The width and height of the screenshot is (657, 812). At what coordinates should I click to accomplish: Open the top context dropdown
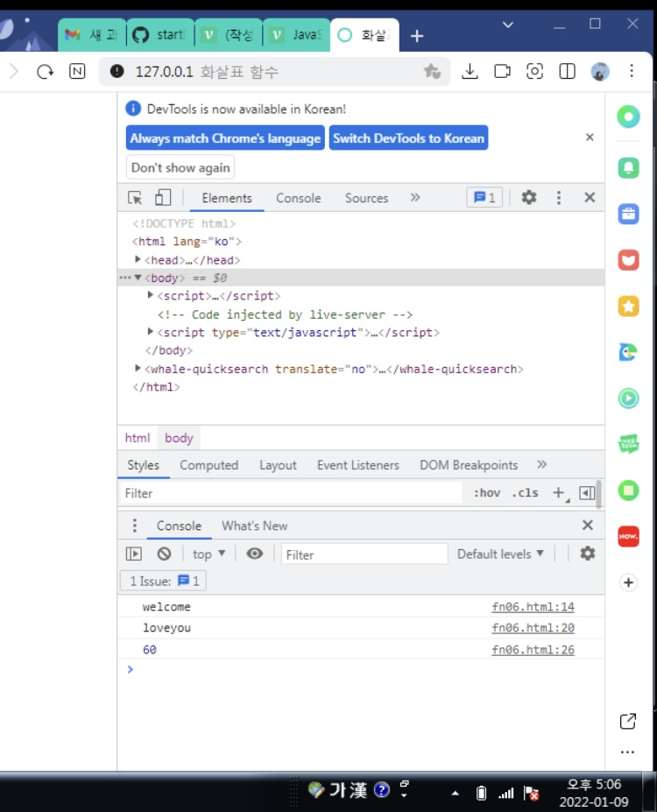(208, 554)
